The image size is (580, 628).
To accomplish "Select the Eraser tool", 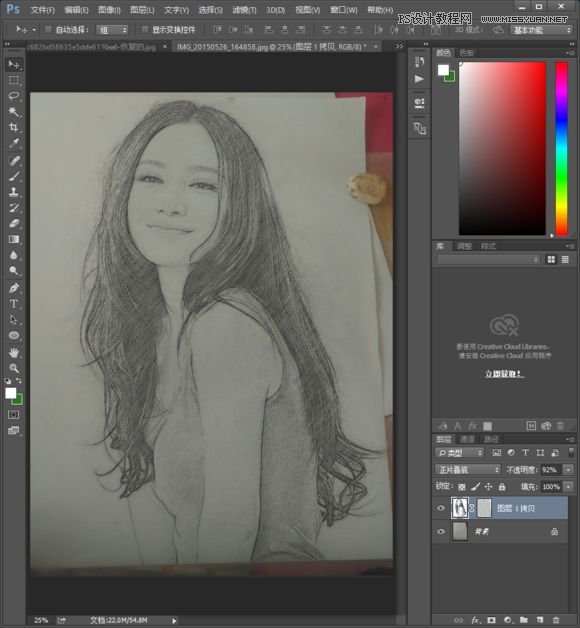I will 14,223.
